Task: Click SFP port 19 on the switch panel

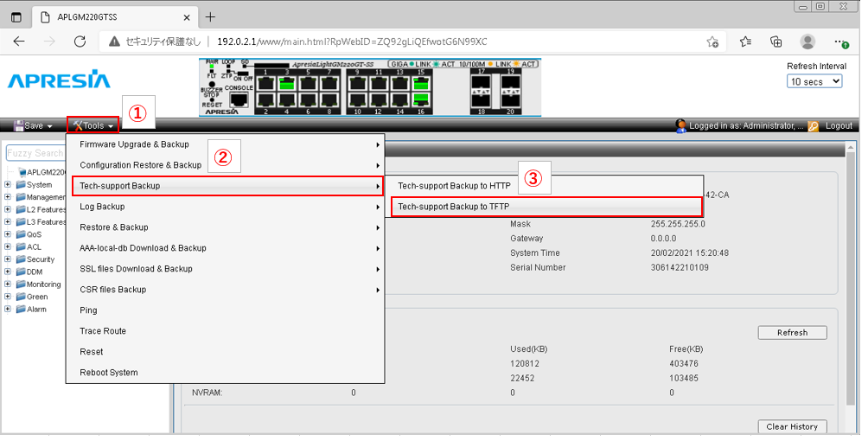Action: point(510,84)
